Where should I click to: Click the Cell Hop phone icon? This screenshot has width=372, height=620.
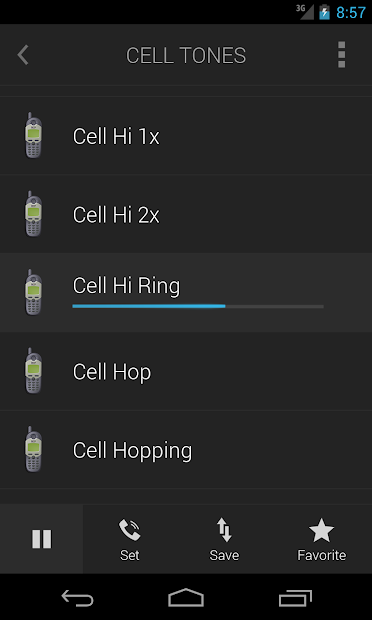pos(34,371)
